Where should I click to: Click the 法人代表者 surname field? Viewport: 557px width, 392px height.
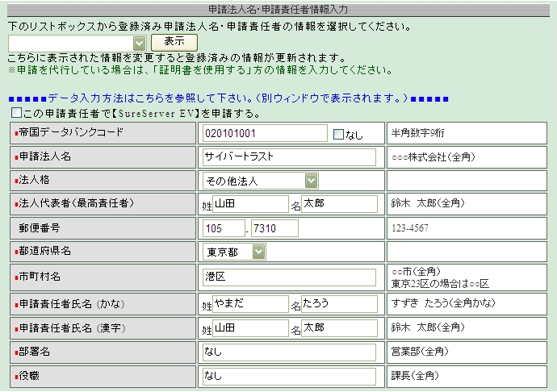[x=250, y=204]
